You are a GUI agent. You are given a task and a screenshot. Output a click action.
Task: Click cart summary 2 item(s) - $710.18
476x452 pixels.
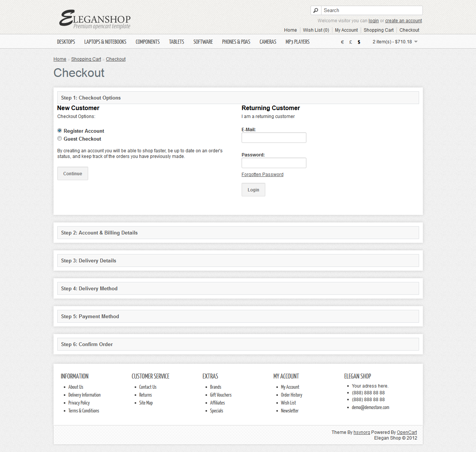tap(392, 42)
